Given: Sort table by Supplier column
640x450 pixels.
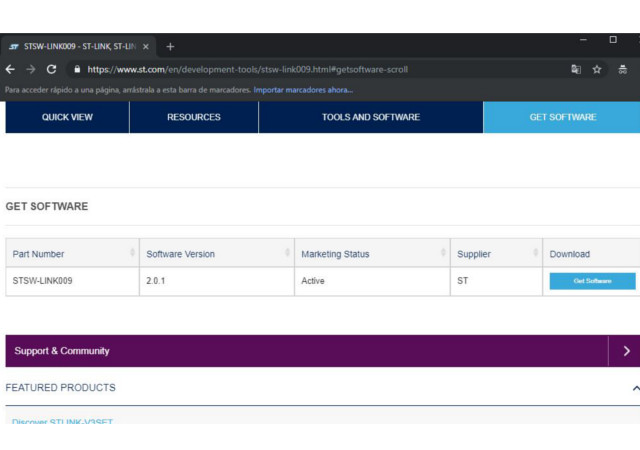Looking at the screenshot, I should coord(496,254).
